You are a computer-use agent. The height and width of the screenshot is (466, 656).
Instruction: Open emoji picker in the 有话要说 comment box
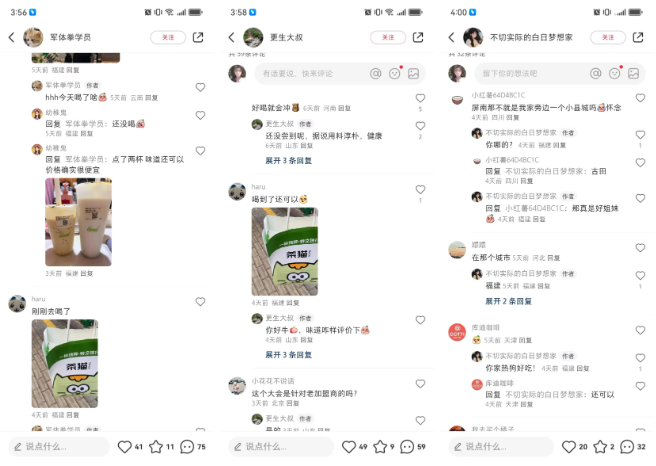tap(395, 74)
